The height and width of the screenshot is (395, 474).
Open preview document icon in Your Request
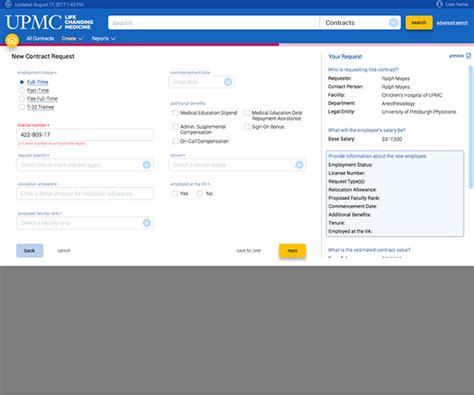tap(468, 56)
